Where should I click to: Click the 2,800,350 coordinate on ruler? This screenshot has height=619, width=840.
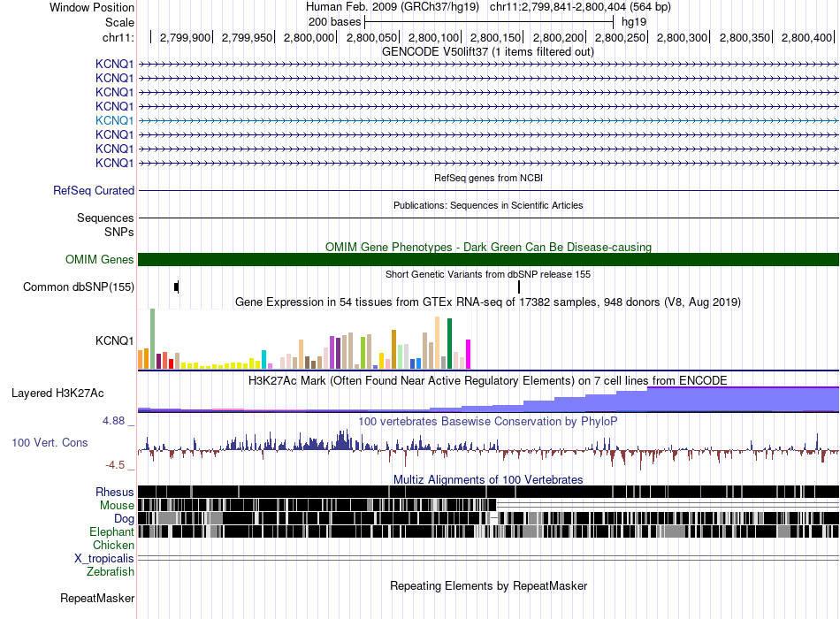tap(745, 37)
